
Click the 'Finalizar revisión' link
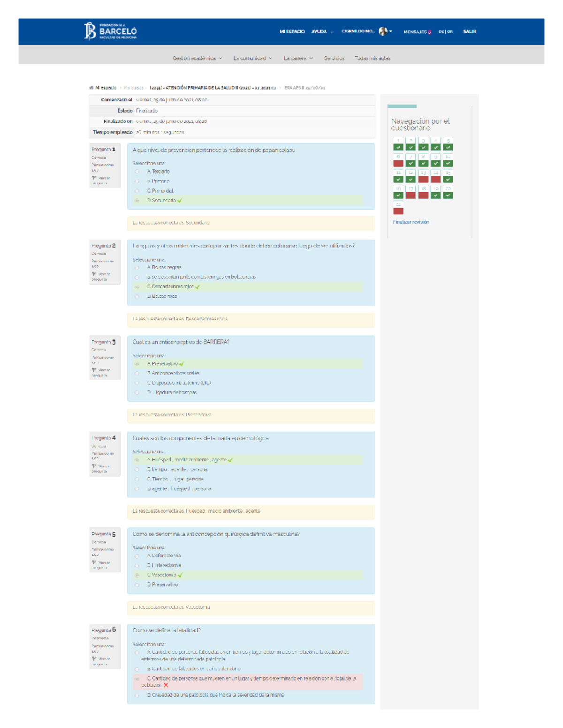411,222
